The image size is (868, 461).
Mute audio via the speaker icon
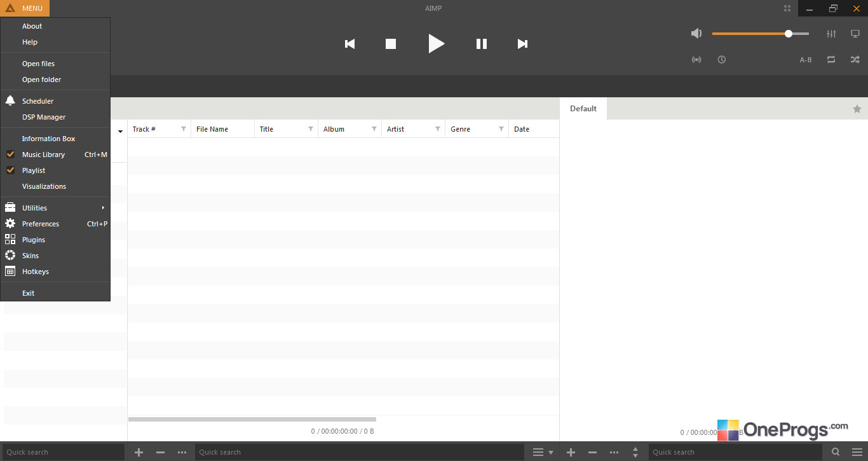click(x=697, y=34)
